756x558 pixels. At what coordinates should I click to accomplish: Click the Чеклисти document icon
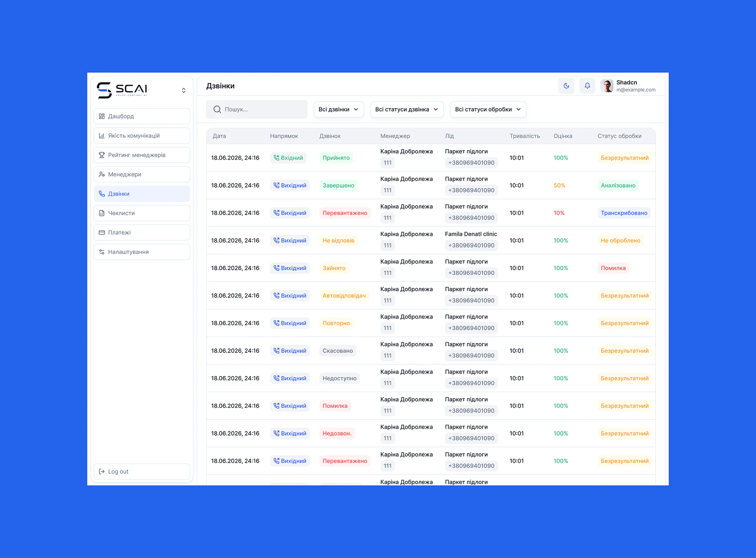pyautogui.click(x=102, y=213)
